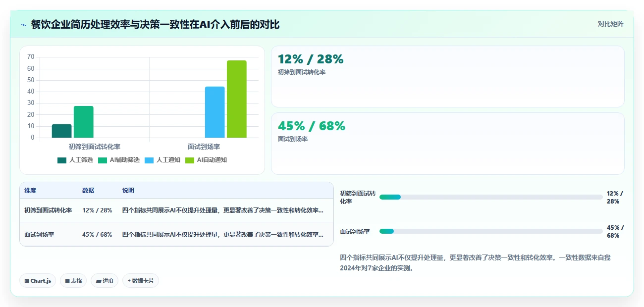This screenshot has width=644, height=307.
Task: Click the 表格 tag
Action: (x=73, y=281)
